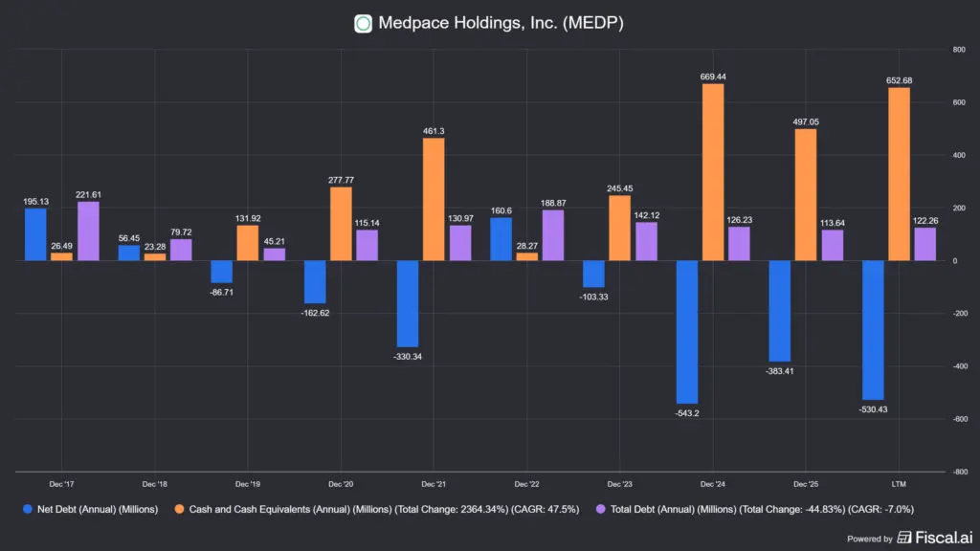Screen dimensions: 980x551
Task: Toggle the Total Debt (Annual) legend label
Action: (x=762, y=509)
